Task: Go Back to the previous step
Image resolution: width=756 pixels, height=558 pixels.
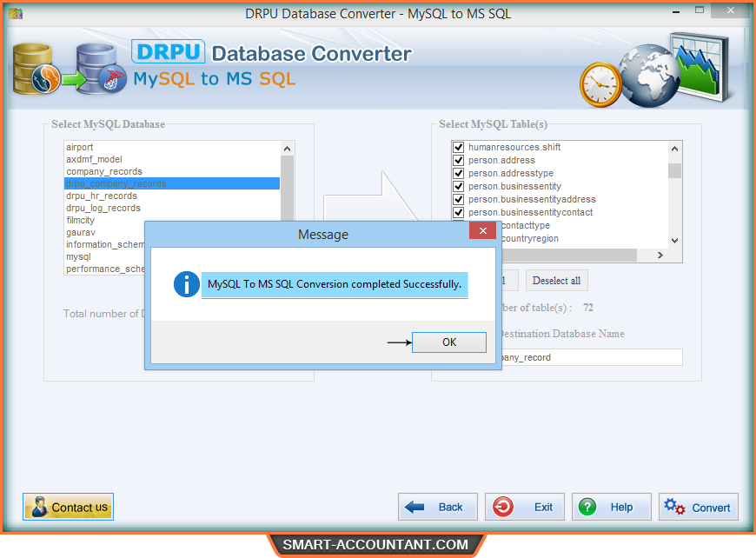Action: point(438,507)
